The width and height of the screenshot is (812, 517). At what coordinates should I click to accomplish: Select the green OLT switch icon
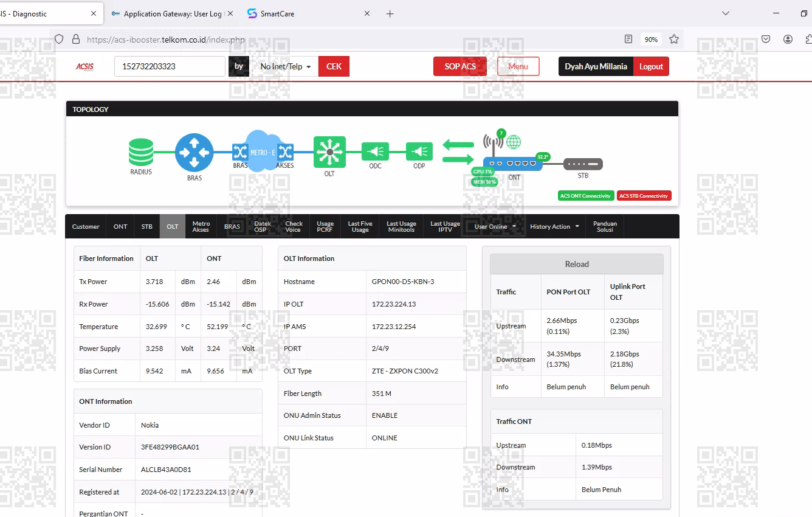329,152
